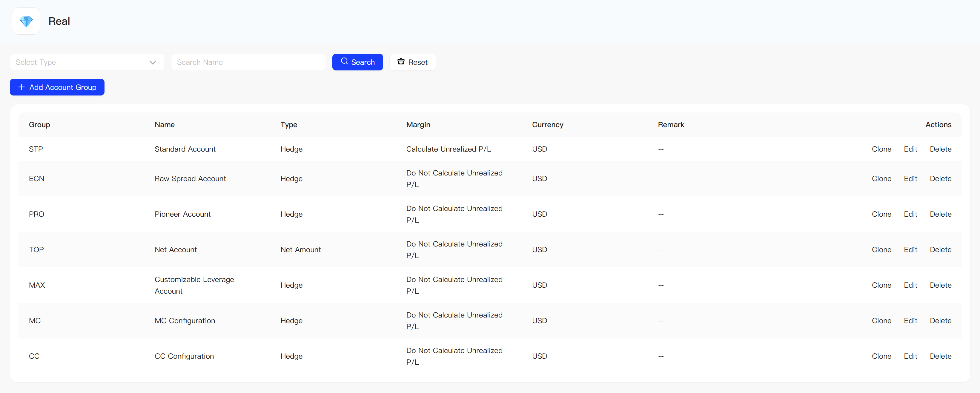Click the Raw Spread Account name cell
The height and width of the screenshot is (393, 980).
point(190,179)
